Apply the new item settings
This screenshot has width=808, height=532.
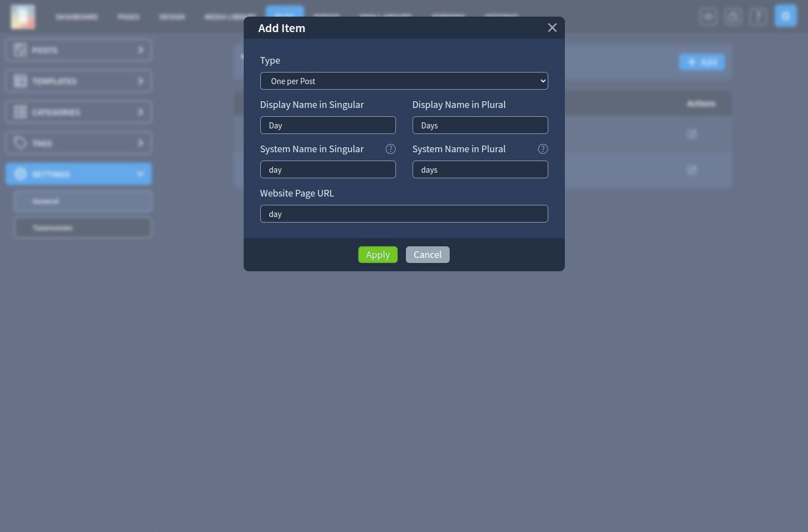tap(378, 255)
